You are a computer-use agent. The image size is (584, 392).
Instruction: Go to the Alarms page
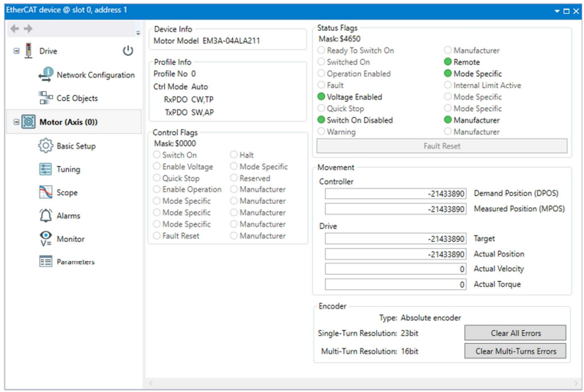click(68, 216)
